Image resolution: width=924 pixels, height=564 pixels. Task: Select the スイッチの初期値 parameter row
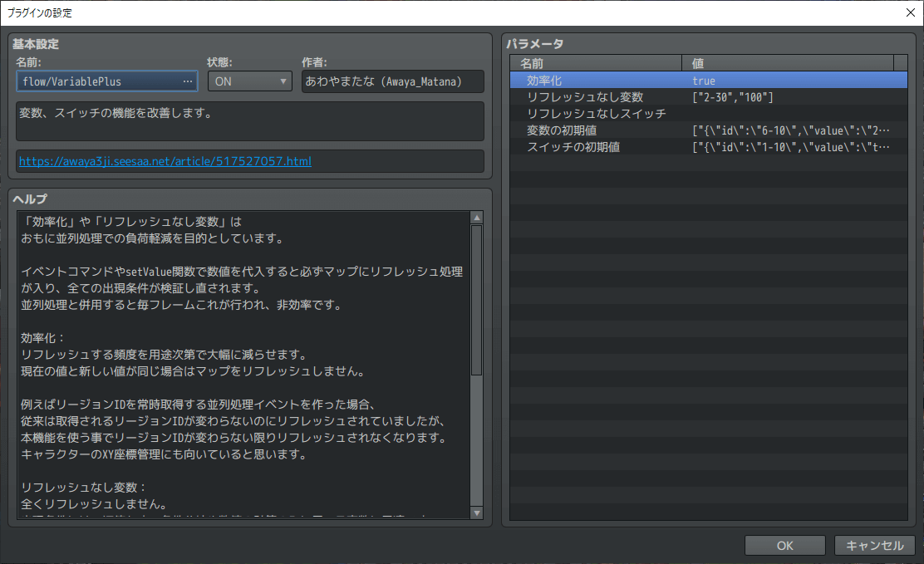coord(708,147)
